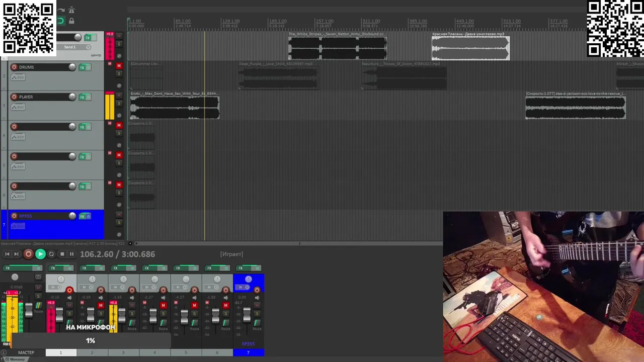
Task: Toggle mute on master mixer strip
Action: (38, 288)
